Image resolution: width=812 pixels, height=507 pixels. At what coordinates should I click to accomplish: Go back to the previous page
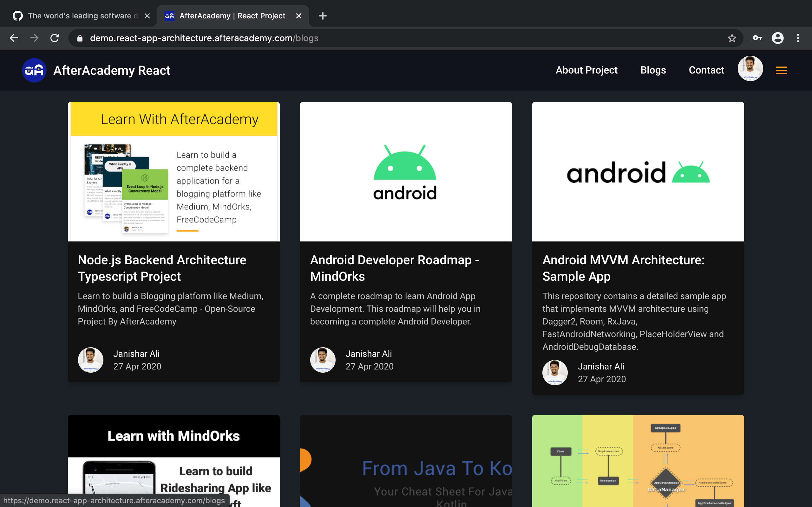point(14,38)
